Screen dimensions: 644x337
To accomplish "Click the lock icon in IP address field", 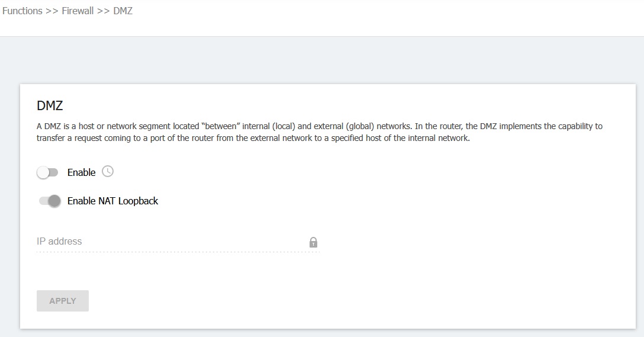I will pos(313,242).
